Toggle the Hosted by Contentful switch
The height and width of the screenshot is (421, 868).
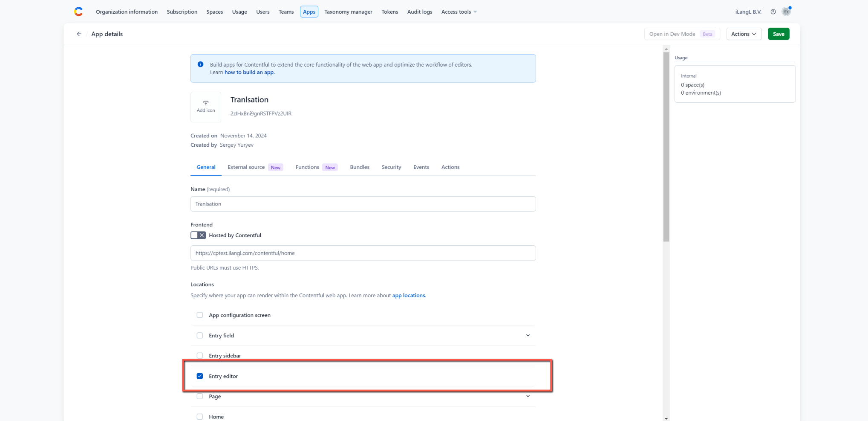(198, 235)
